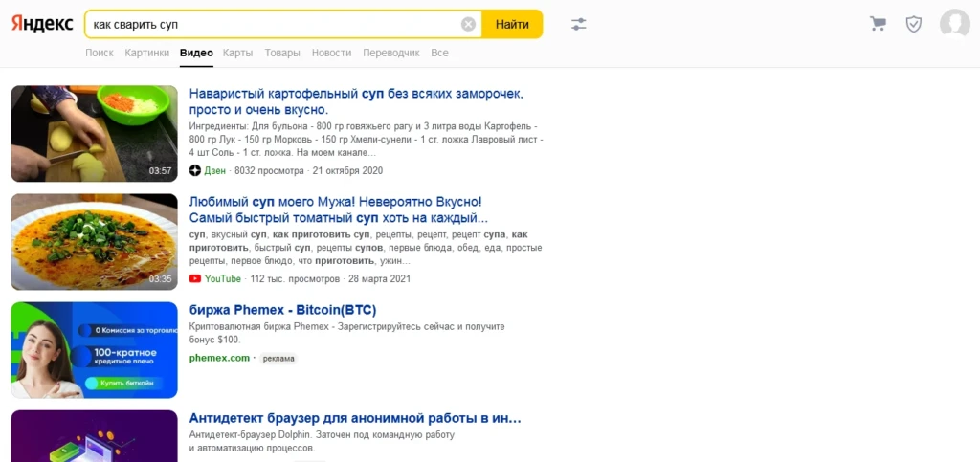Image resolution: width=980 pixels, height=462 pixels.
Task: Open 'Наваристый картофельный суп' video title
Action: [x=356, y=101]
